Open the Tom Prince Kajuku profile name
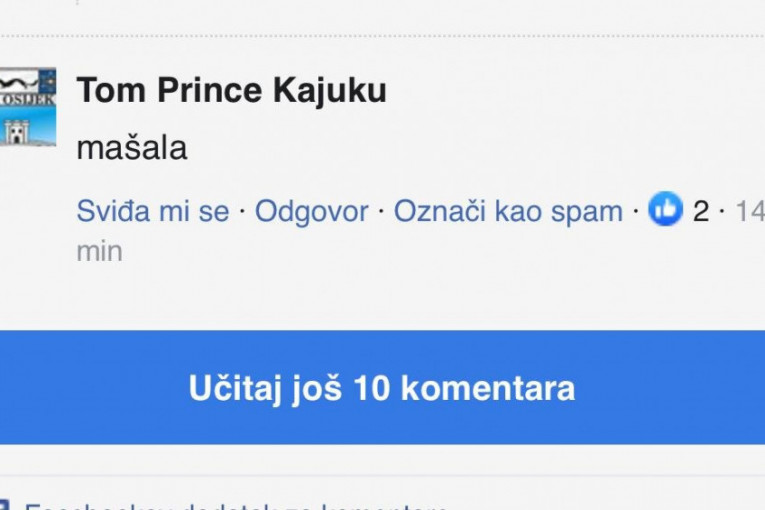The image size is (765, 510). pos(231,90)
